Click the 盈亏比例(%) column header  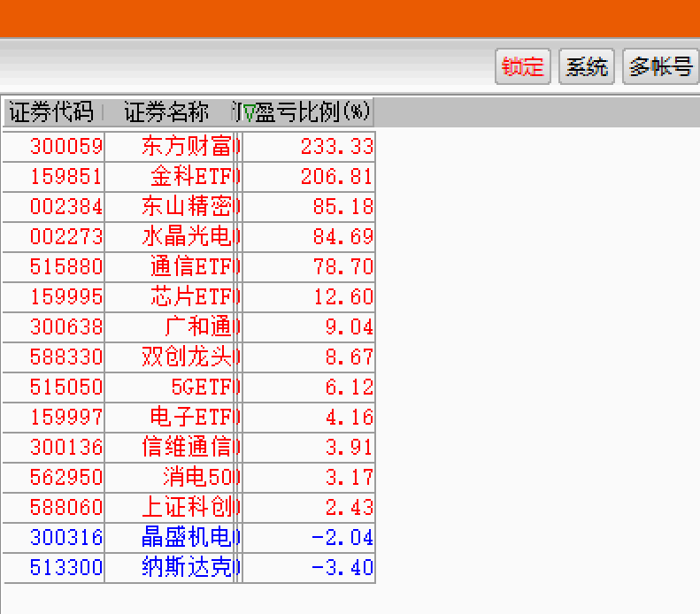point(312,111)
